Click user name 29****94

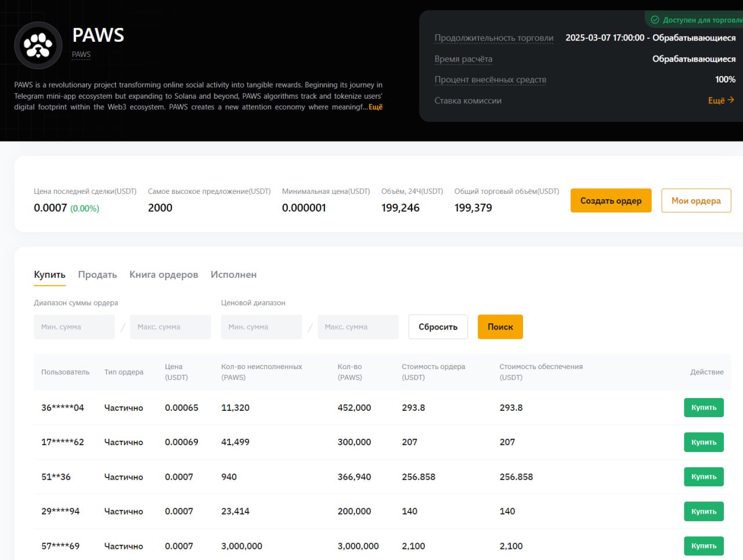point(60,511)
